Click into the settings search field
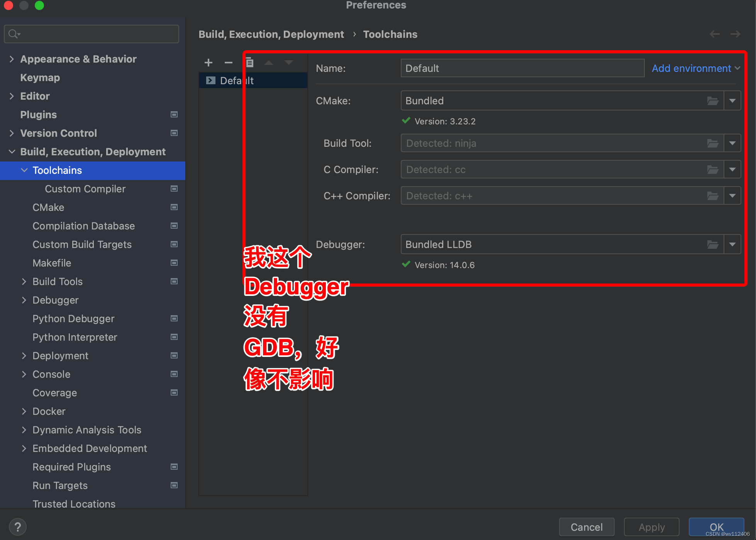The image size is (756, 540). point(97,34)
